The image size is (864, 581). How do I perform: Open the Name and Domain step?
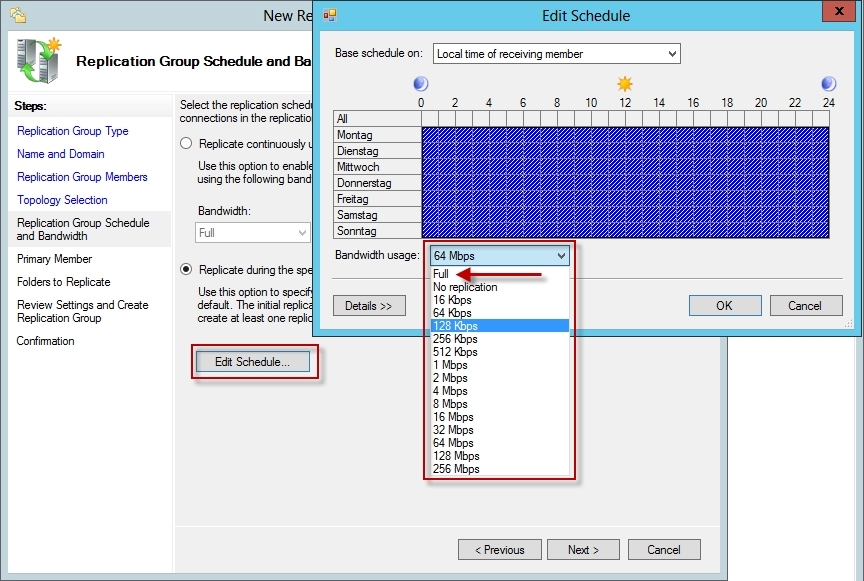(61, 154)
